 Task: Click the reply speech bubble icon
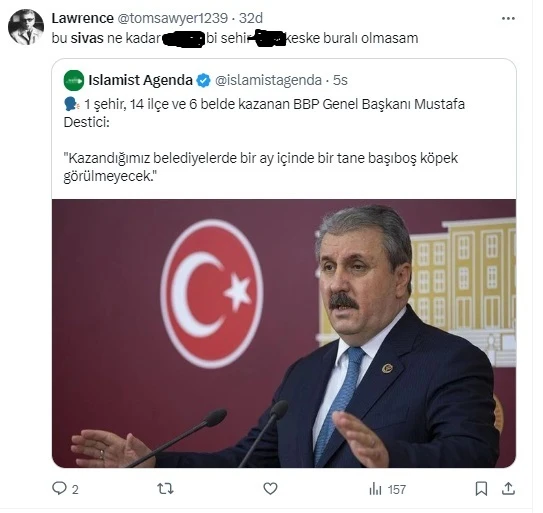coord(59,488)
